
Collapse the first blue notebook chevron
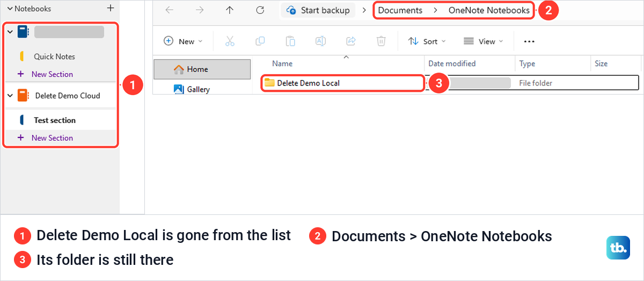[10, 32]
